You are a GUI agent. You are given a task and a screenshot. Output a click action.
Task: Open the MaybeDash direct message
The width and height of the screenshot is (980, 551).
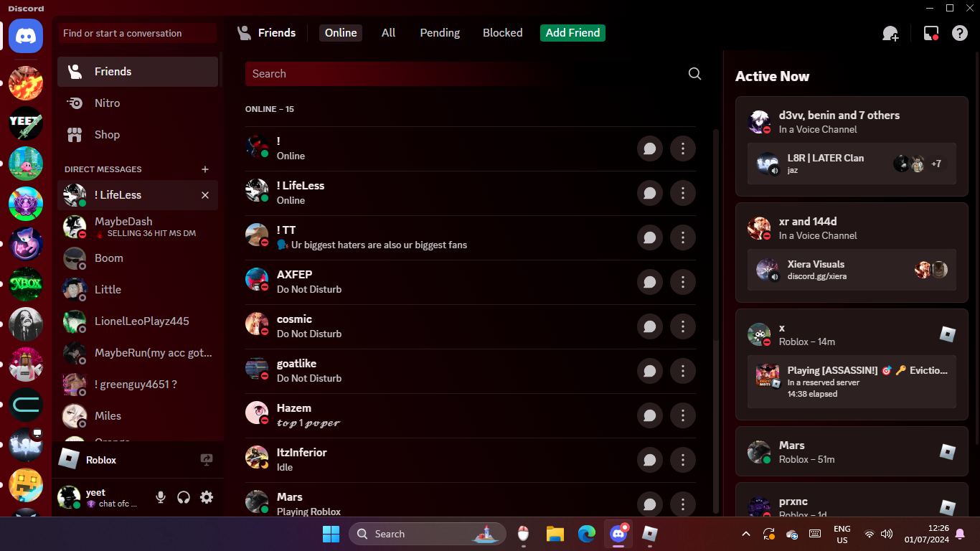[x=138, y=227]
